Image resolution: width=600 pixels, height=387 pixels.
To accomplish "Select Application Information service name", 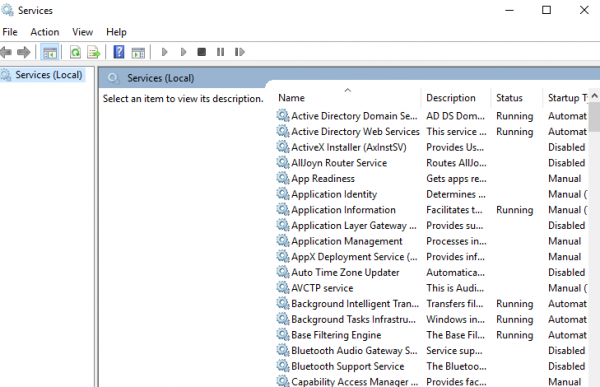I will tap(343, 210).
